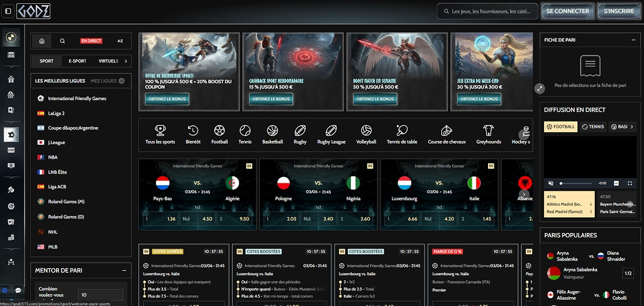Collapse the FICHE DE PARI panel
The image size is (644, 306).
(x=633, y=40)
